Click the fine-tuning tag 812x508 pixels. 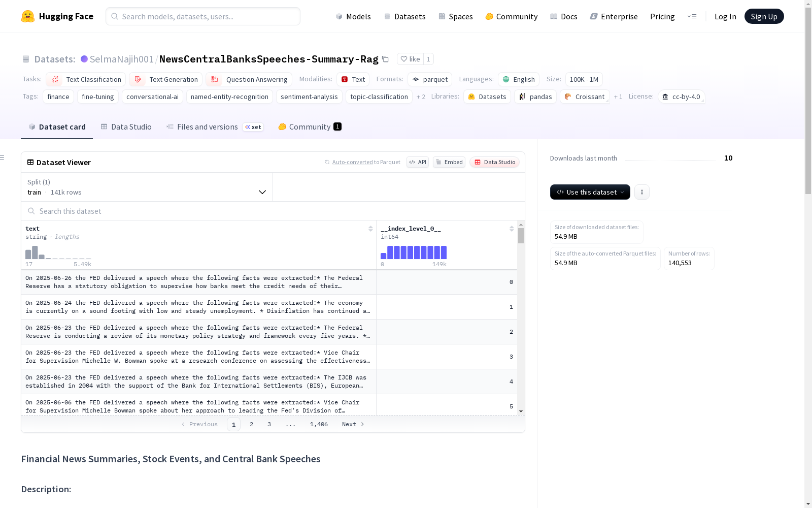98,97
